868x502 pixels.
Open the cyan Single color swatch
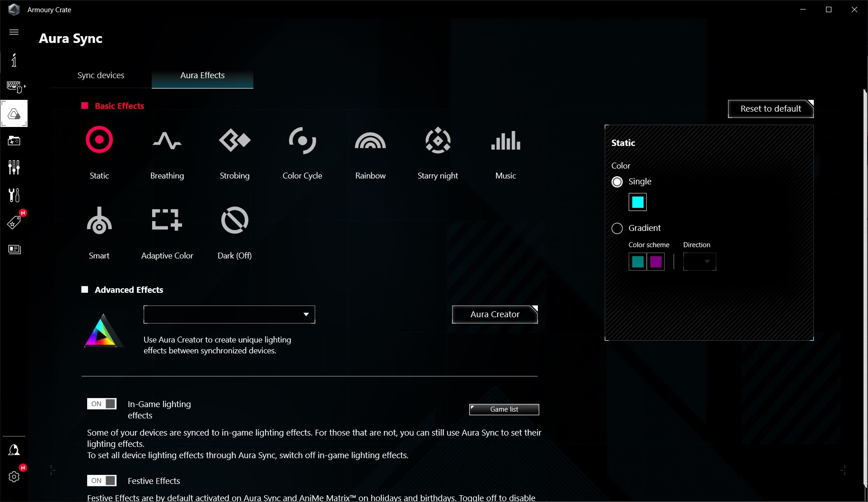[638, 202]
